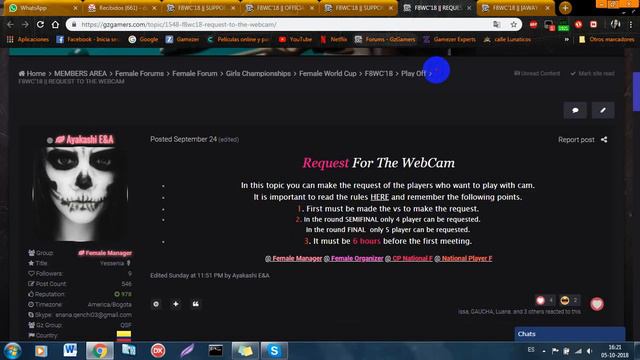Viewport: 640px width, 360px height.
Task: Switch to the FBWC'18 || OFFICI tab
Action: pyautogui.click(x=280, y=8)
